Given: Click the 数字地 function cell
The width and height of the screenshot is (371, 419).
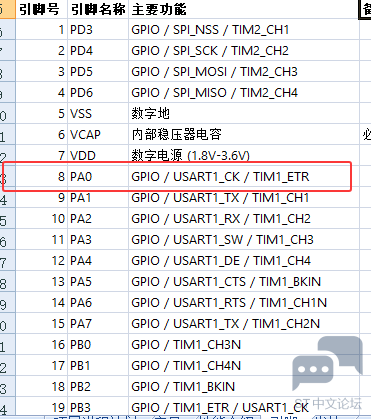Looking at the screenshot, I should click(244, 114).
